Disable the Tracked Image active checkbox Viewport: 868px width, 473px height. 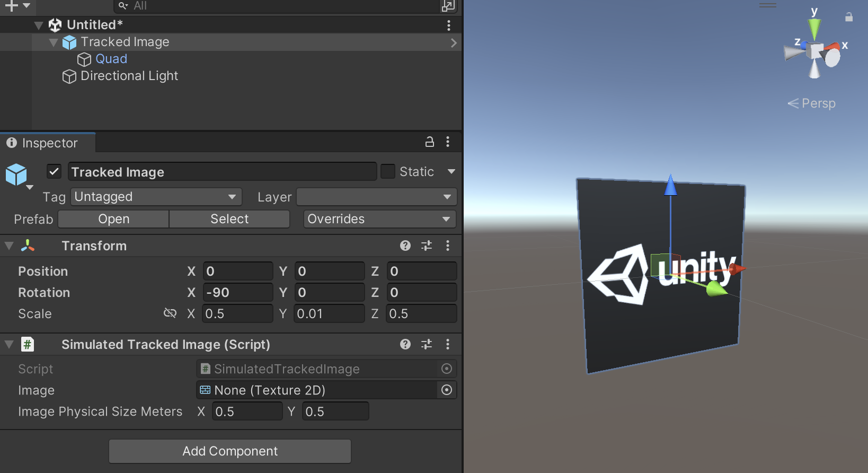[54, 172]
